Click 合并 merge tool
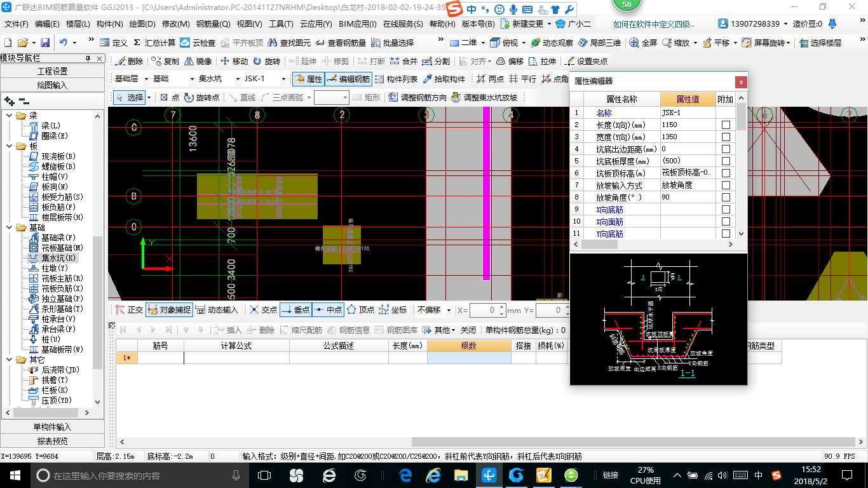868x488 pixels. point(403,62)
